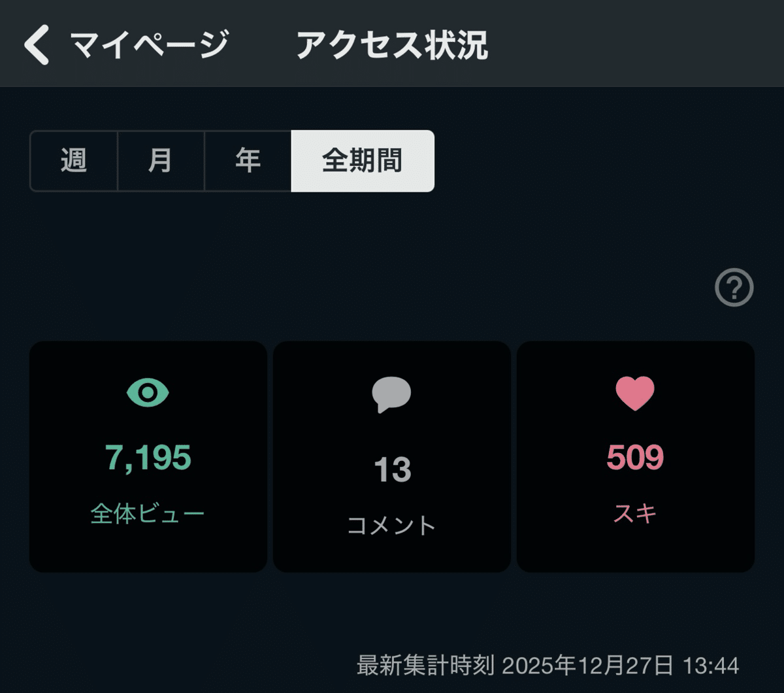Toggle to weekly stats by selecting 週
784x693 pixels.
[74, 161]
